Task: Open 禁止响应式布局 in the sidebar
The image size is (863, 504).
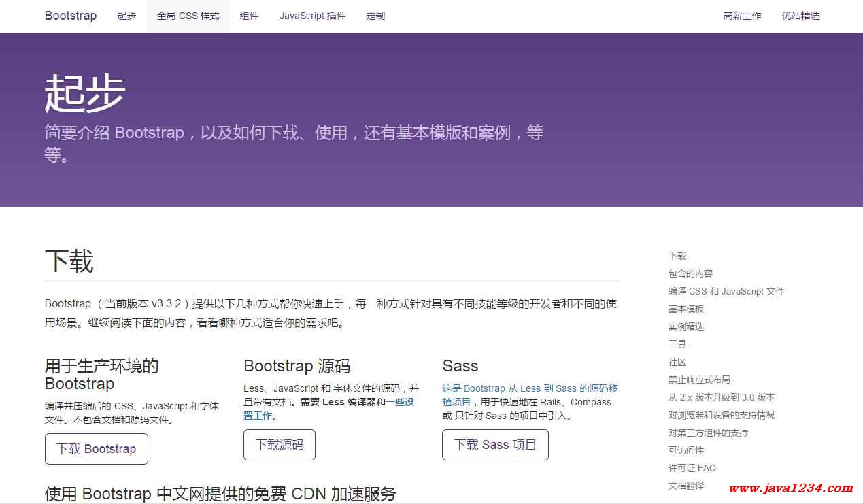Action: pos(699,380)
